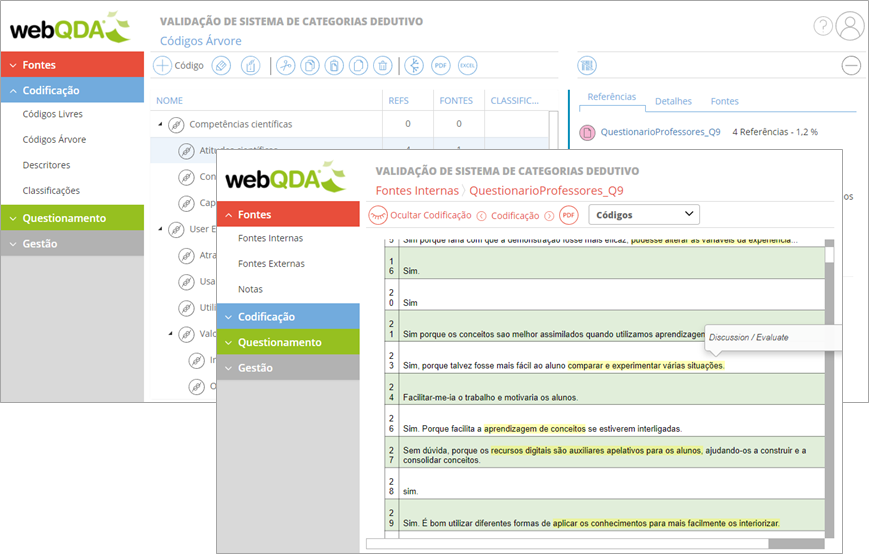Click the grid icon above the Referências panel
Screen dimensions: 869x554
pyautogui.click(x=587, y=65)
